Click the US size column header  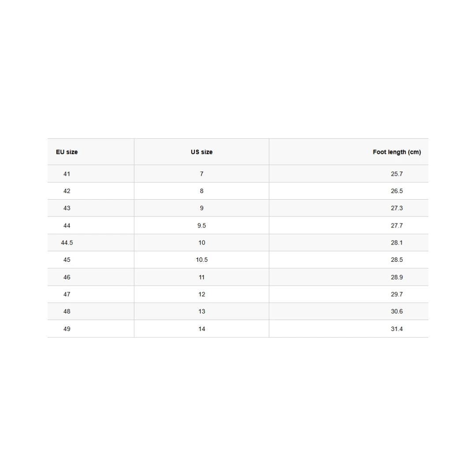[x=201, y=152]
